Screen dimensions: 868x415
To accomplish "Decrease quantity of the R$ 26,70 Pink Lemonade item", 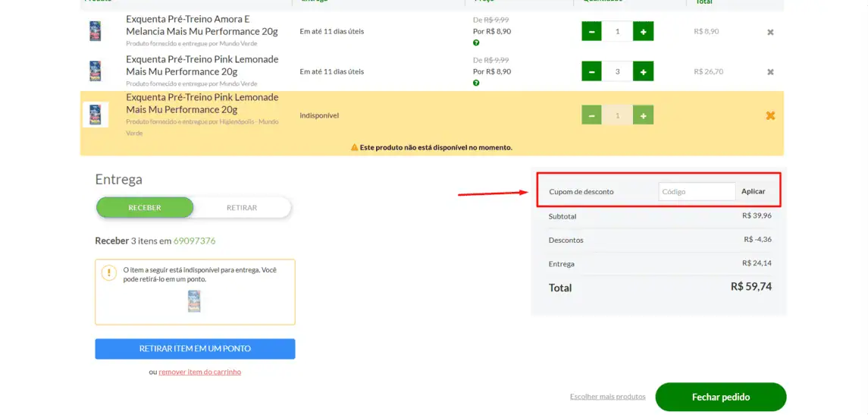I will point(591,71).
